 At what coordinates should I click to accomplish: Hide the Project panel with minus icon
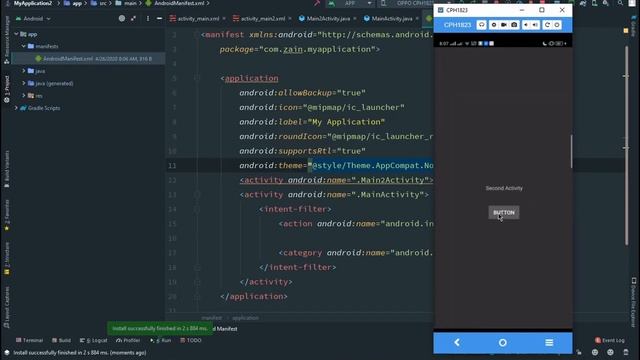pyautogui.click(x=160, y=18)
